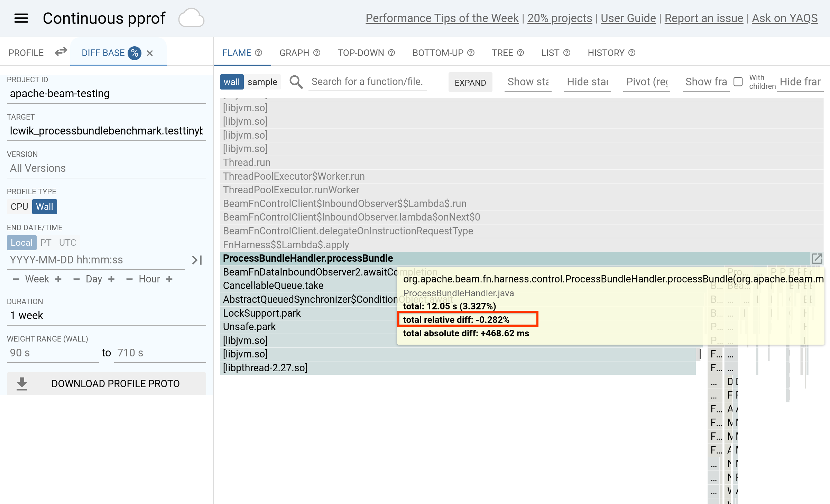Open the User Guide link

(x=628, y=18)
